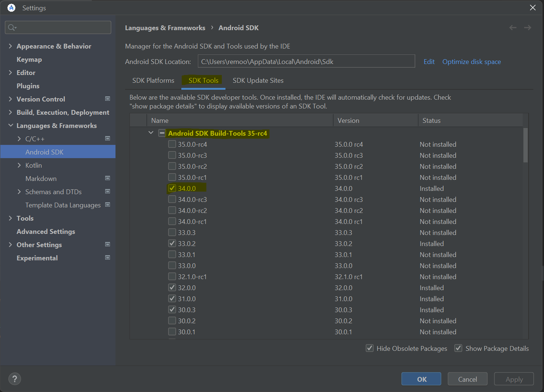This screenshot has width=544, height=392.
Task: Click the forward navigation arrow top right
Action: click(527, 27)
